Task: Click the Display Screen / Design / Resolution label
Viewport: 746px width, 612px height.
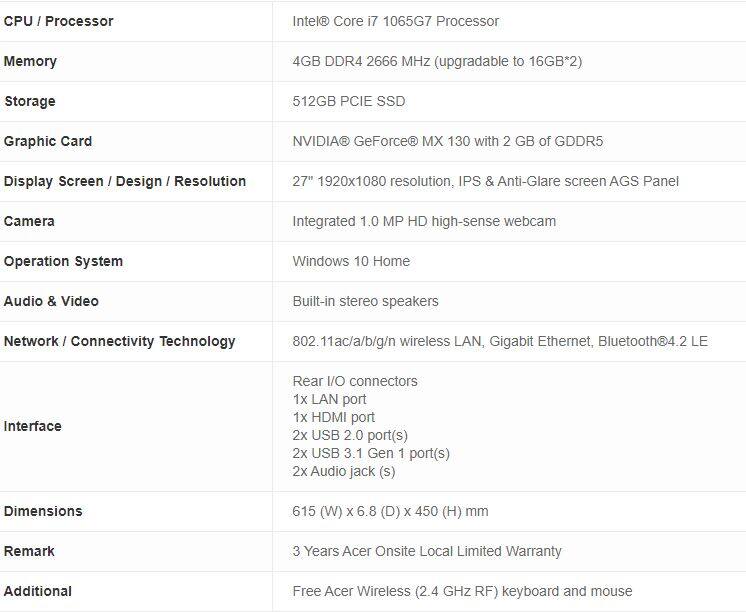Action: pyautogui.click(x=125, y=181)
